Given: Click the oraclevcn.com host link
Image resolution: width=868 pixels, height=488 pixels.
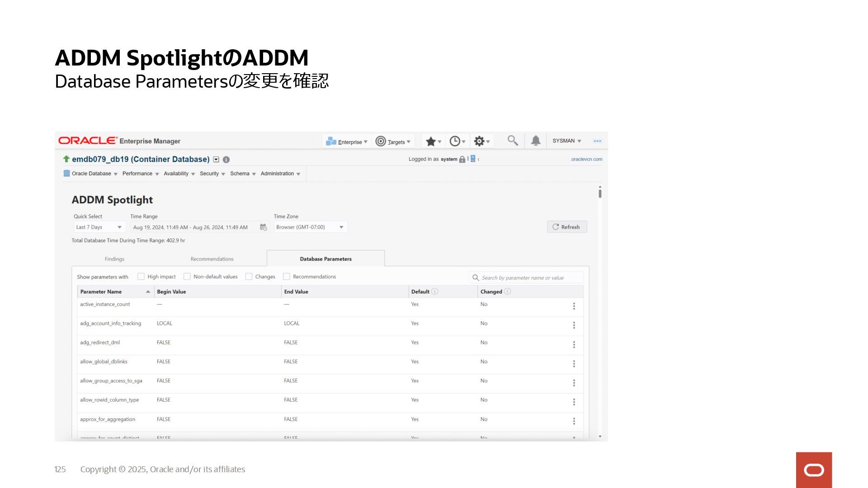Looking at the screenshot, I should click(x=586, y=159).
